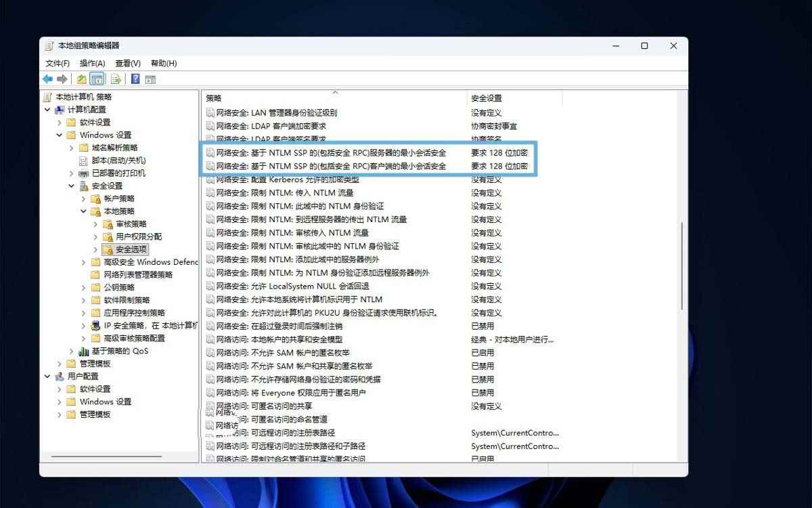Click the export list toolbar icon
The height and width of the screenshot is (508, 812).
116,79
